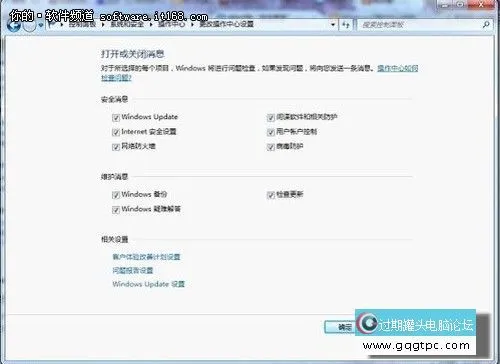This screenshot has height=364, width=500.
Task: Go back with the Back arrow button
Action: tap(13, 25)
